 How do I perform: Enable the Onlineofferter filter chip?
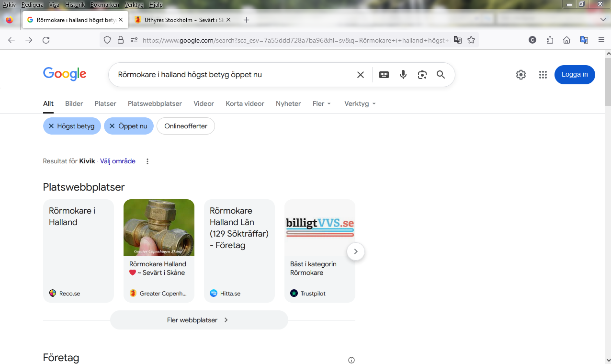186,126
